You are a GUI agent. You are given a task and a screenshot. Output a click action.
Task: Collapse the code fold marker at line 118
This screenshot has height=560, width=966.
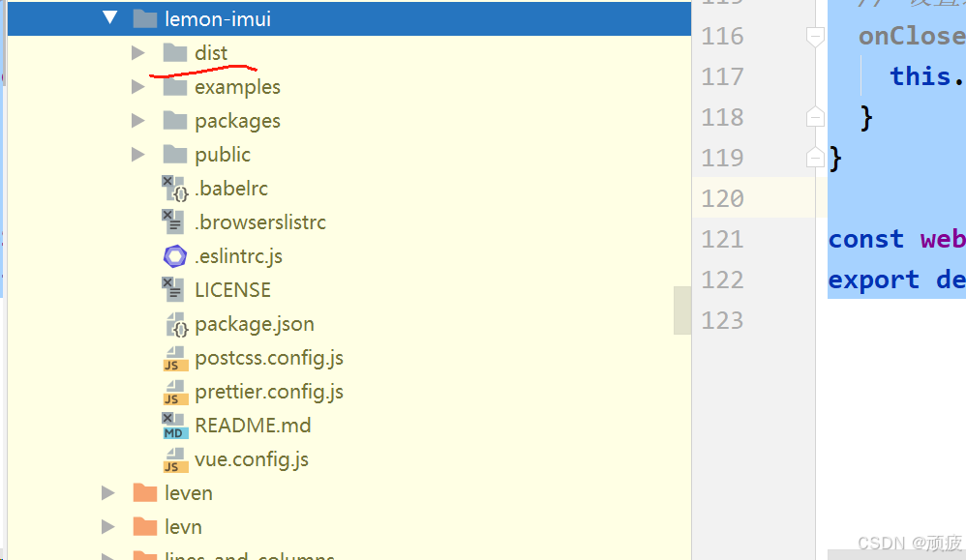(815, 116)
